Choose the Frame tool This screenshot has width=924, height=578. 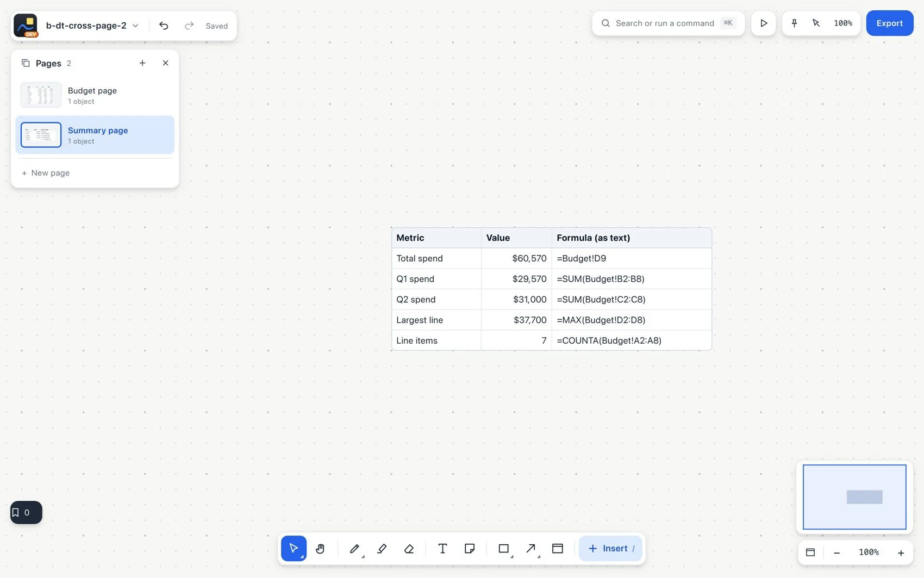pyautogui.click(x=558, y=548)
